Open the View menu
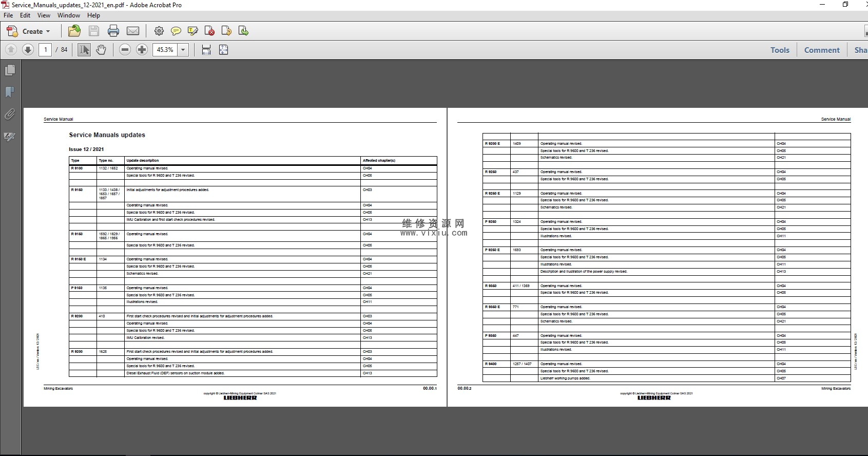 point(44,15)
